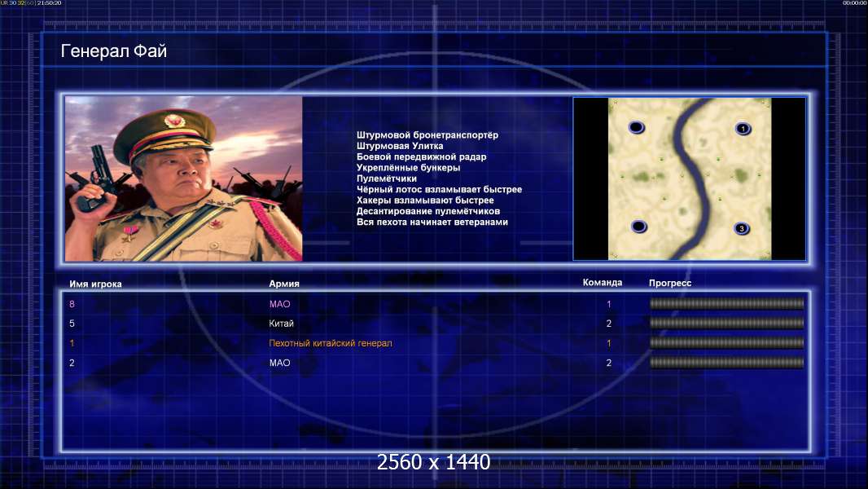Image resolution: width=868 pixels, height=489 pixels.
Task: Click Штурмовой бронетранспортёр in the unit list
Action: tap(427, 135)
